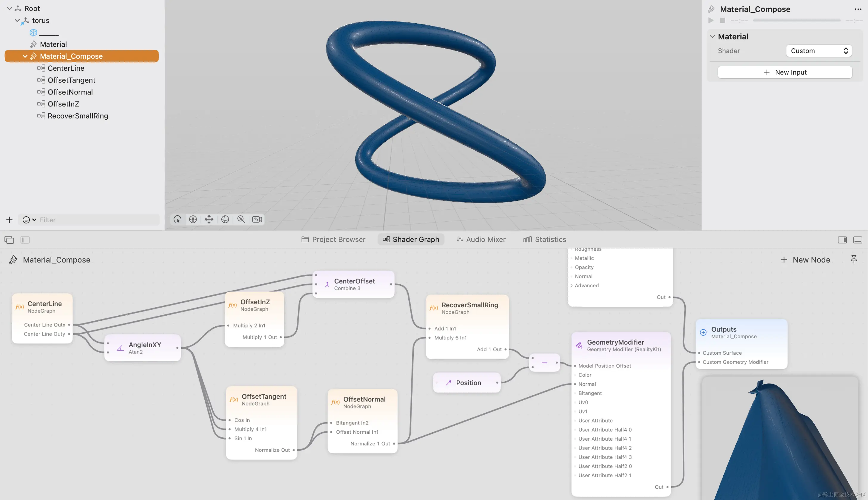Screen dimensions: 868x500
Task: Open the Shader Custom dropdown
Action: pos(818,51)
